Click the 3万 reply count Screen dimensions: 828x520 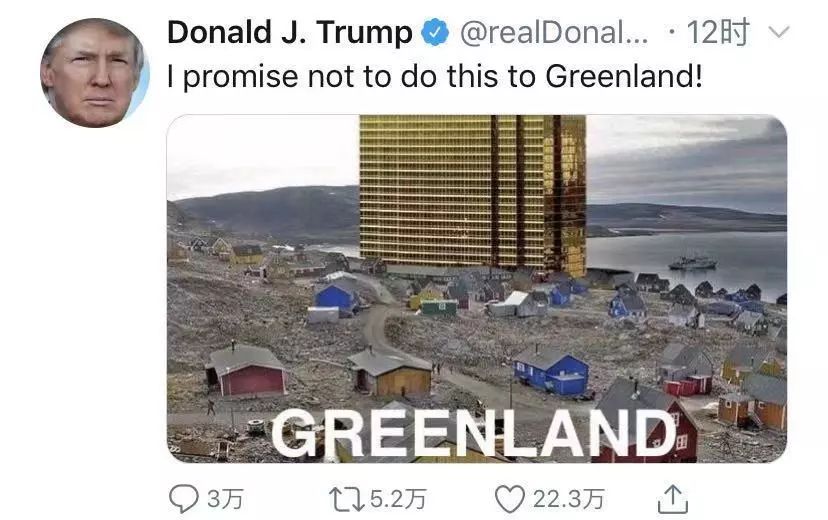click(225, 499)
